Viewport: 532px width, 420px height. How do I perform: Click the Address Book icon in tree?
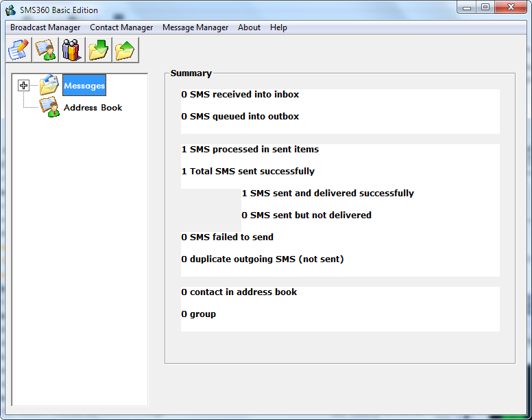[49, 107]
